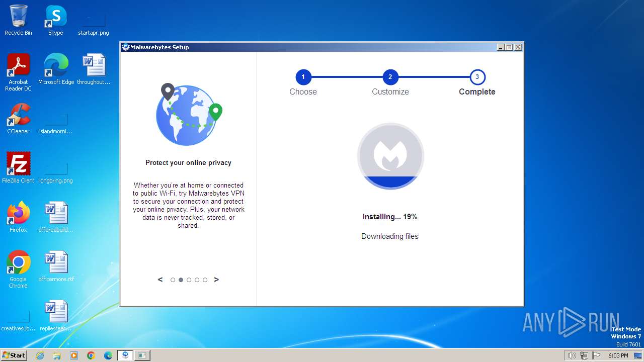Select the throughout… Word document icon
This screenshot has width=644, height=362.
pyautogui.click(x=94, y=69)
